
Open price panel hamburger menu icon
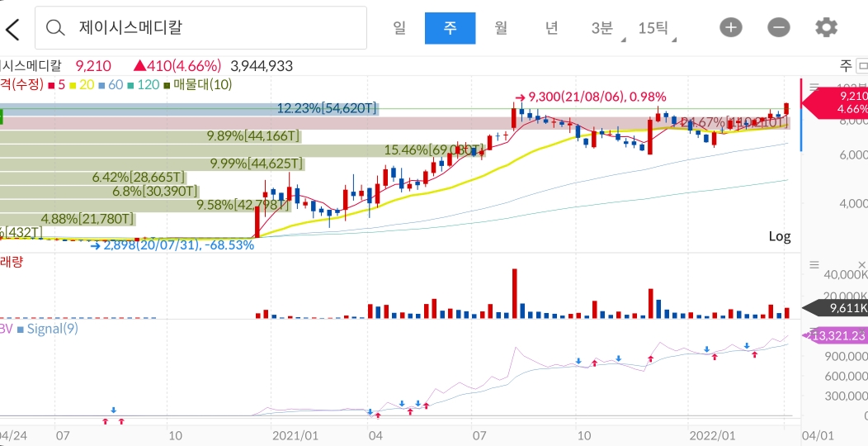point(814,88)
